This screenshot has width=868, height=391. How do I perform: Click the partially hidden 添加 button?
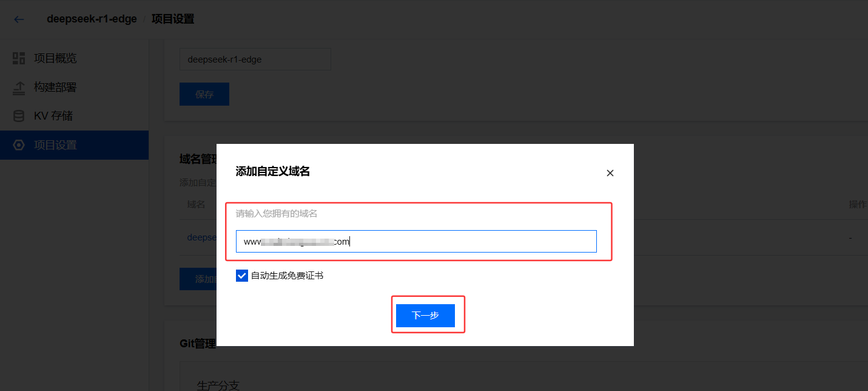tap(198, 279)
